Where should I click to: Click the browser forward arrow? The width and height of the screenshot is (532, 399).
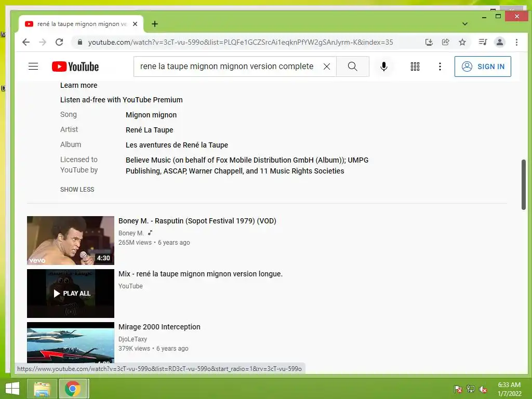pyautogui.click(x=43, y=42)
